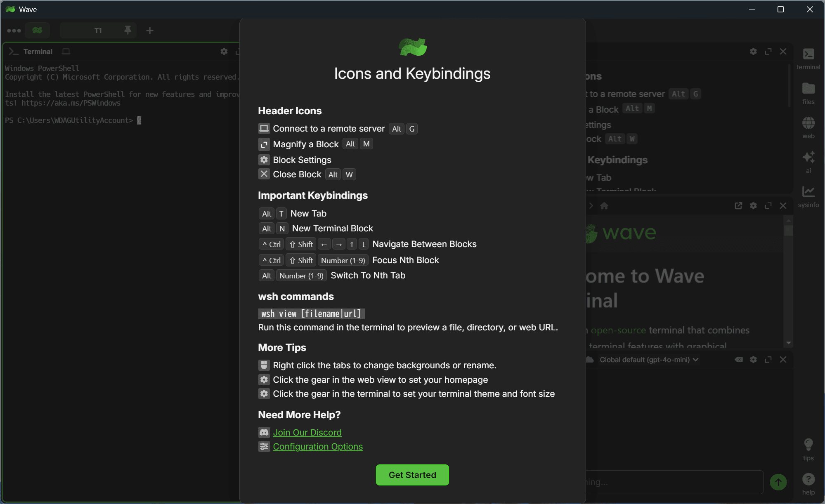825x504 pixels.
Task: Click gear icon beside web view homepage tip
Action: [x=264, y=379]
